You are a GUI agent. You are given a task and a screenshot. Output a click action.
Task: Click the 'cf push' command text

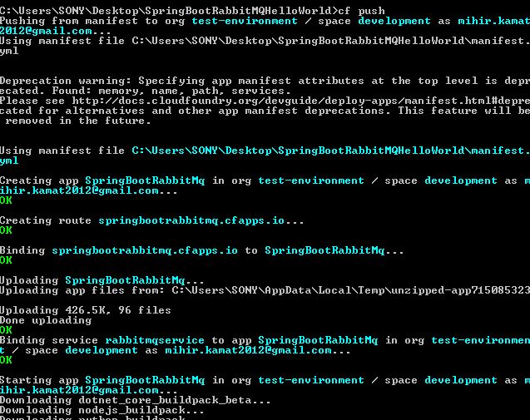(361, 11)
